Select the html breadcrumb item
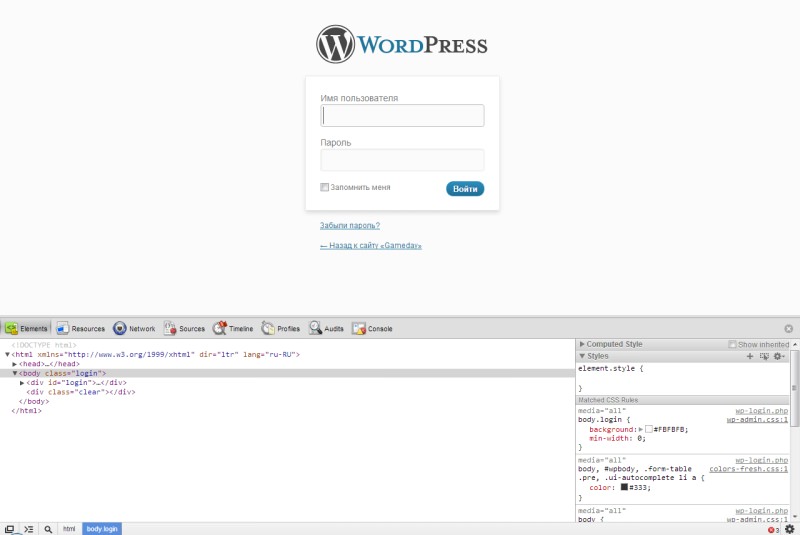 click(69, 528)
